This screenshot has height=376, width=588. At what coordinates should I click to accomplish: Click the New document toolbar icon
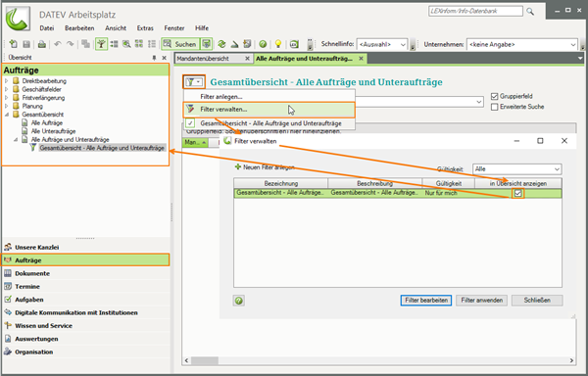coord(13,44)
